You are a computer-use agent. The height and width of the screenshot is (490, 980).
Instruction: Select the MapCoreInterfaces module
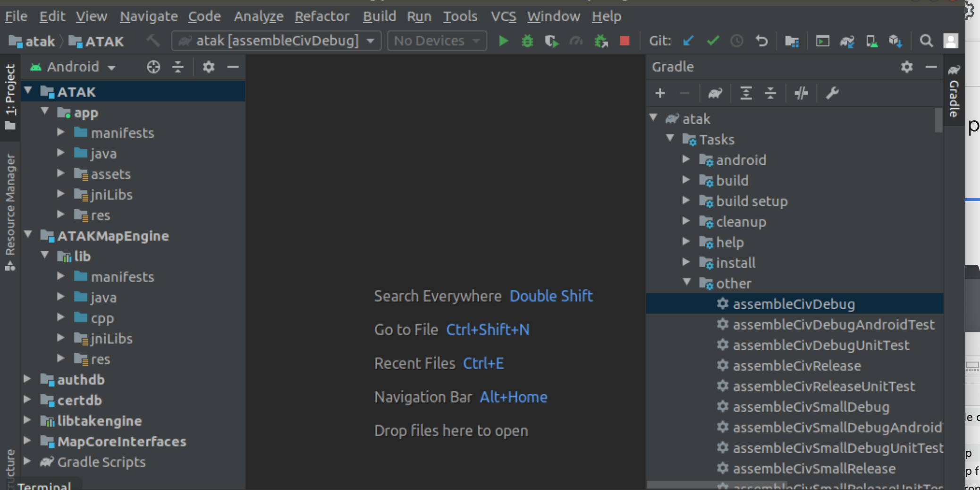(122, 441)
